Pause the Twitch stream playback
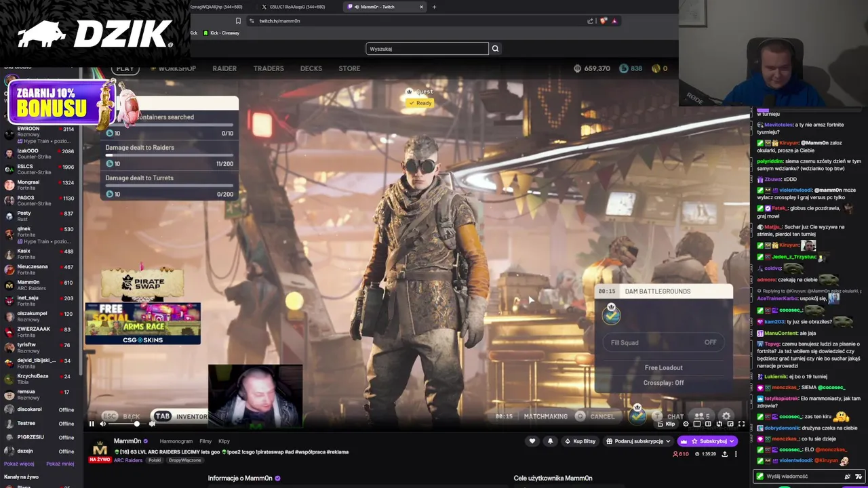Screen dimensions: 868x488 point(92,424)
